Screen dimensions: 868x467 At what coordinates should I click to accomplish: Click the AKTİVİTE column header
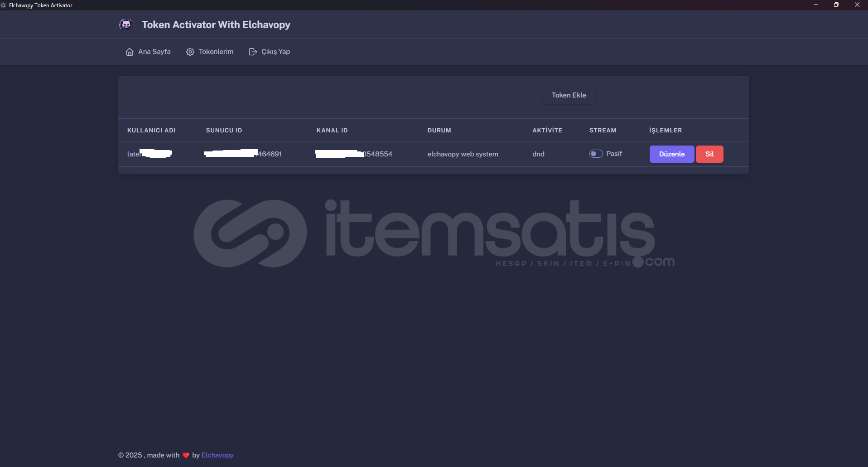click(x=547, y=130)
